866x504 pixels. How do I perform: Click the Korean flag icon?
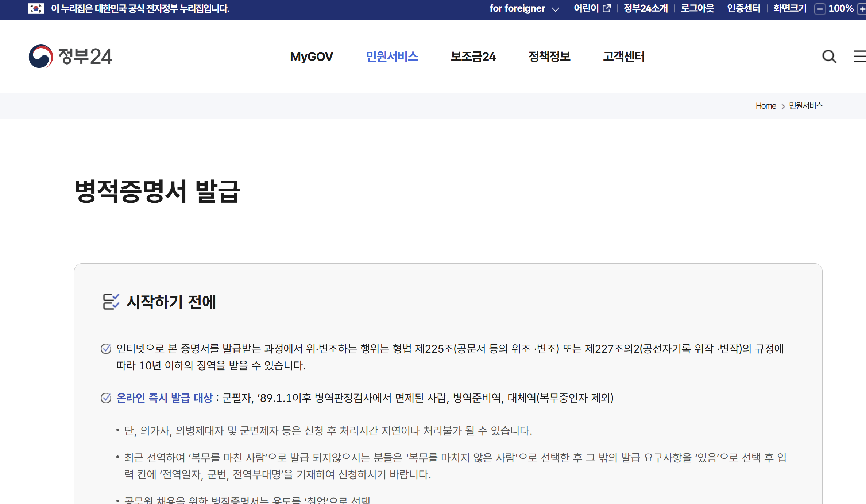click(x=36, y=8)
